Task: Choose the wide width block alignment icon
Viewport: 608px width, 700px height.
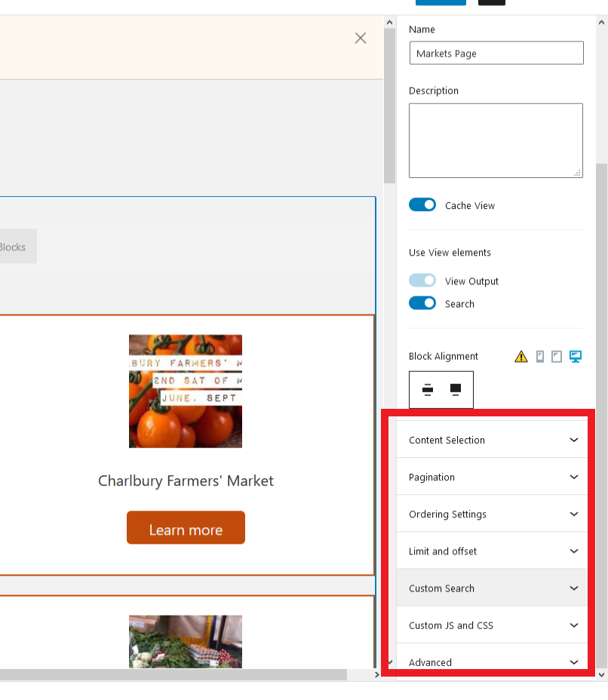Action: coord(456,390)
